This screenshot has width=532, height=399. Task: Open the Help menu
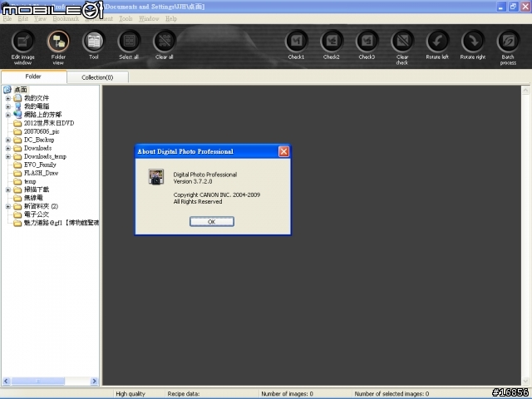tap(171, 18)
